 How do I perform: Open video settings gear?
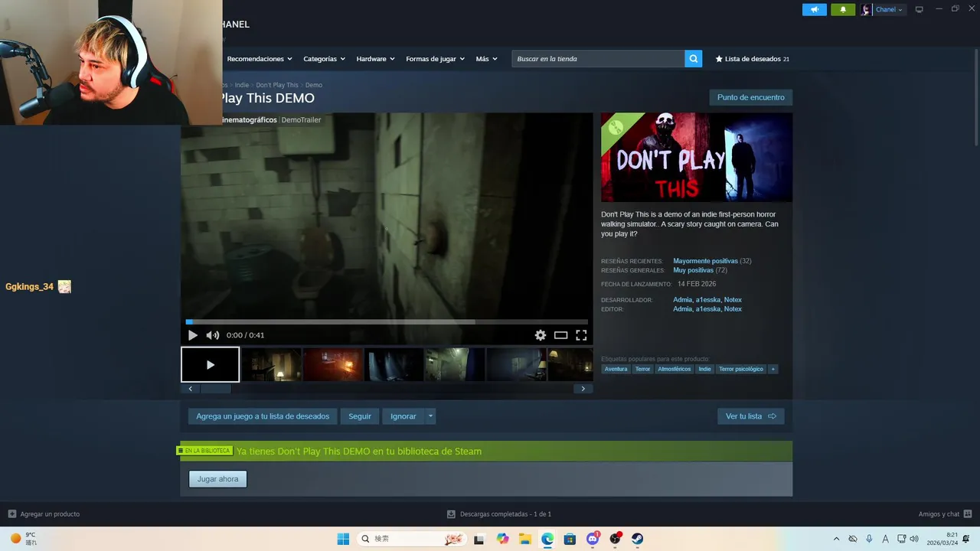pos(541,335)
